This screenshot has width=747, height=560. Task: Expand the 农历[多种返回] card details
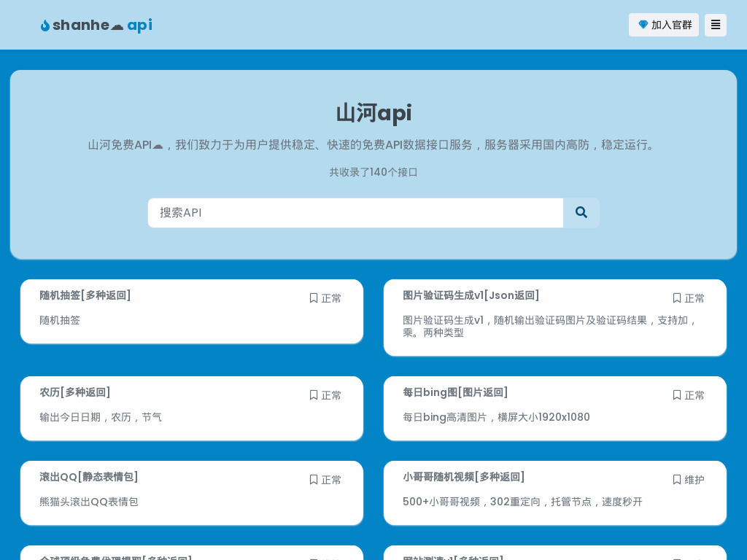[x=75, y=392]
